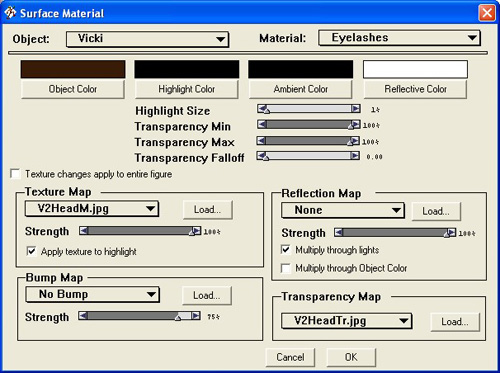
Task: Toggle Multiply through lights checkbox
Action: [286, 250]
